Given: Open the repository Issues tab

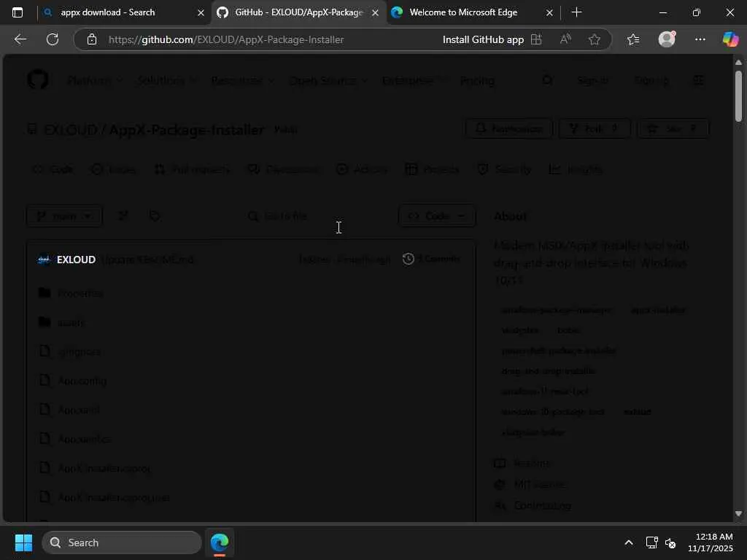Looking at the screenshot, I should click(x=113, y=169).
